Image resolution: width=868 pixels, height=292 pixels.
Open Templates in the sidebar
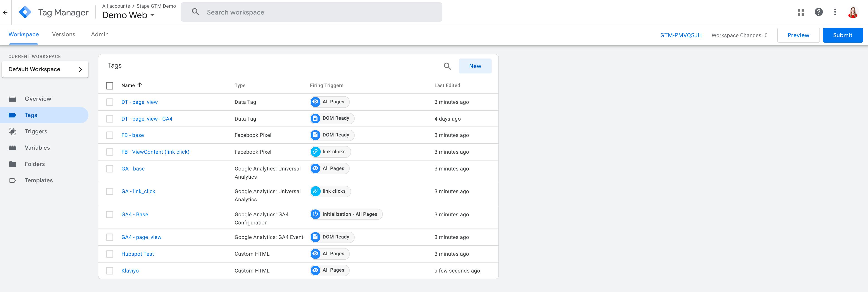coord(44,180)
